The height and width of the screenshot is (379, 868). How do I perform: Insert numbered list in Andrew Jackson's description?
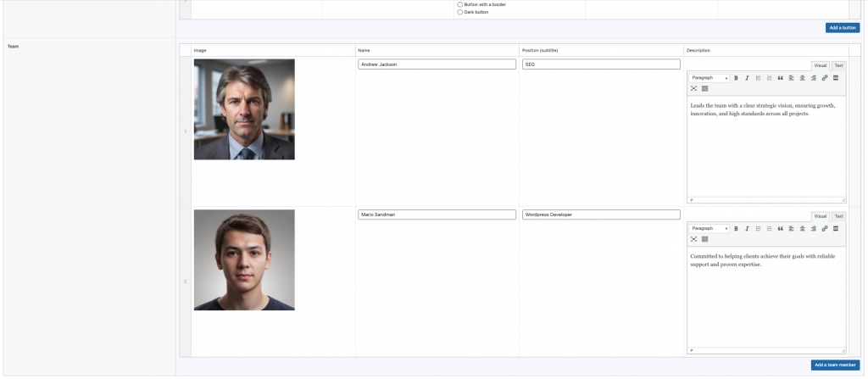(770, 78)
